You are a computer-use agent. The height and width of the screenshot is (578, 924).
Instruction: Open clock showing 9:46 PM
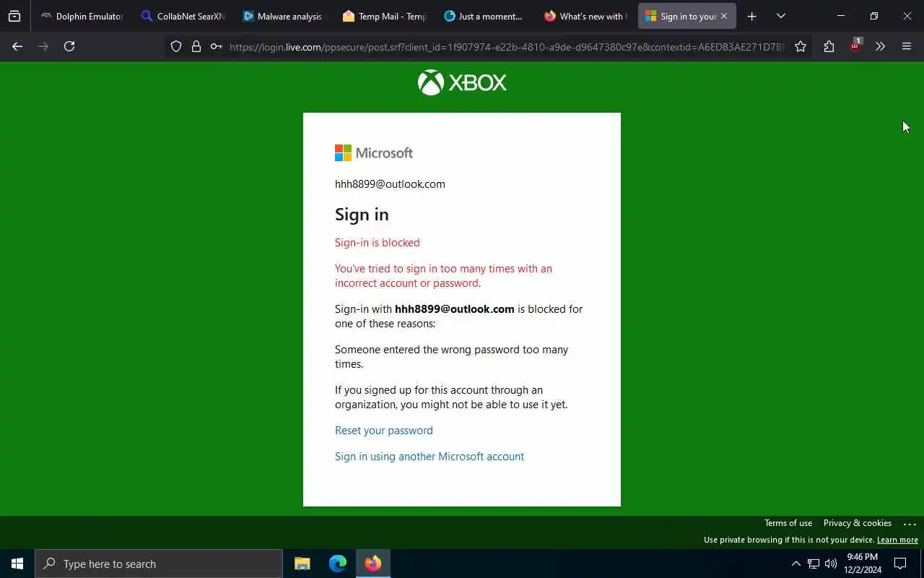coord(863,564)
